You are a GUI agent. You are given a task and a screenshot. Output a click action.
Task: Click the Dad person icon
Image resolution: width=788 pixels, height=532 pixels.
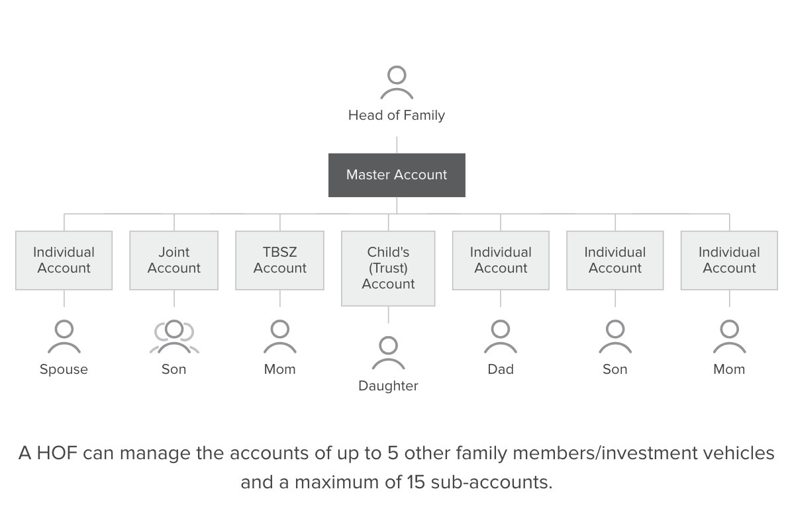click(x=501, y=337)
